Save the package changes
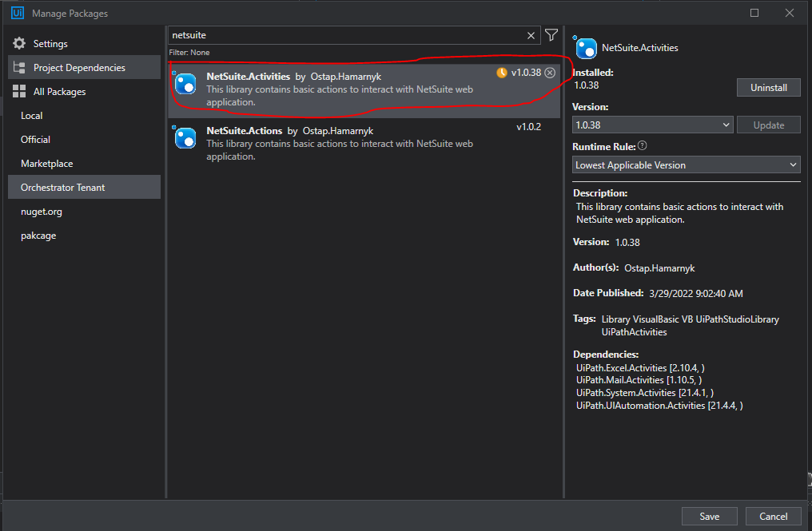The image size is (812, 531). (709, 516)
